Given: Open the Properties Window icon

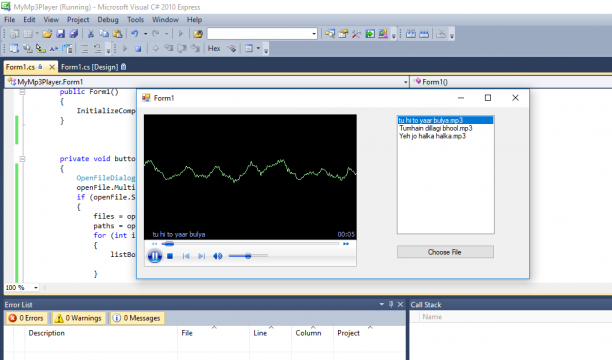Looking at the screenshot, I should coord(343,34).
